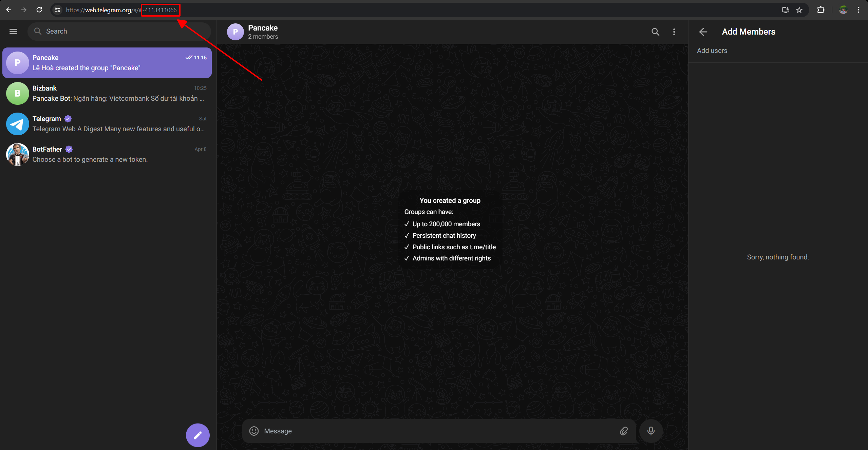868x450 pixels.
Task: Click the pencil new message button
Action: click(x=197, y=435)
